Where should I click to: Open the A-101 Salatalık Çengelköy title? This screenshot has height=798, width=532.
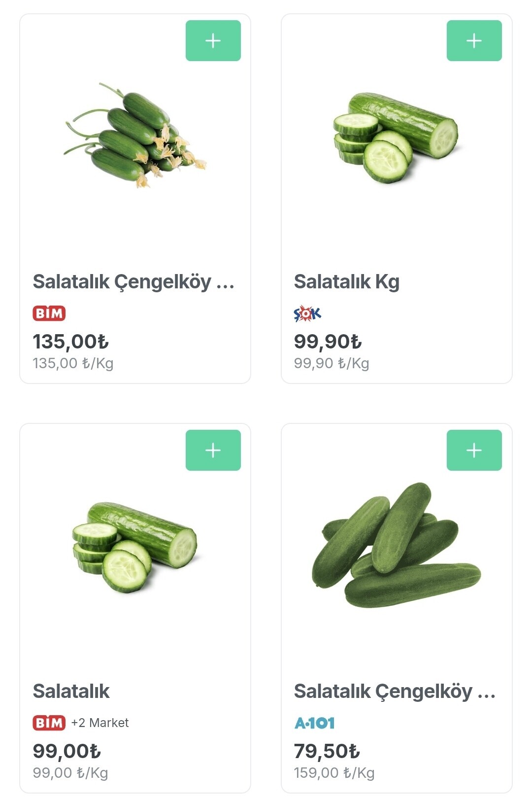(395, 692)
